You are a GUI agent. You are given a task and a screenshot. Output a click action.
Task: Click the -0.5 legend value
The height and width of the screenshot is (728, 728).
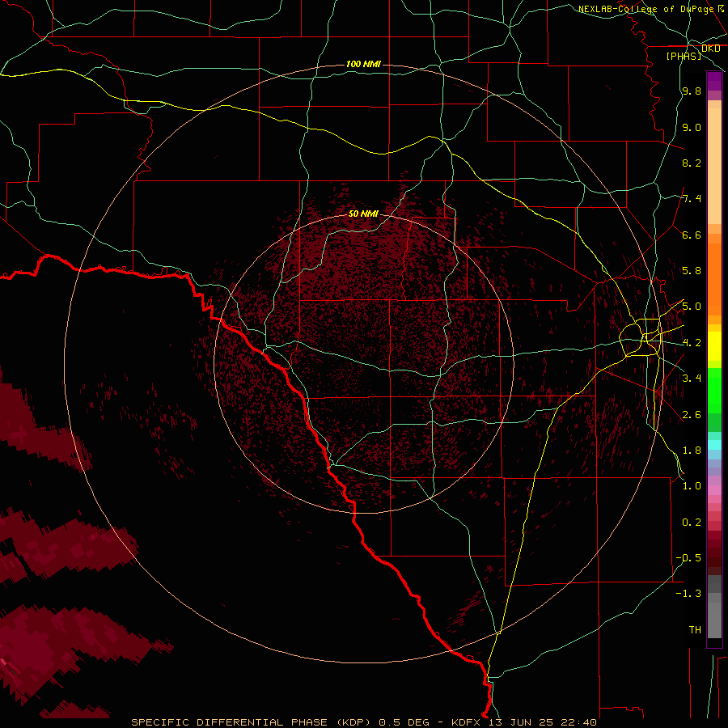[688, 558]
